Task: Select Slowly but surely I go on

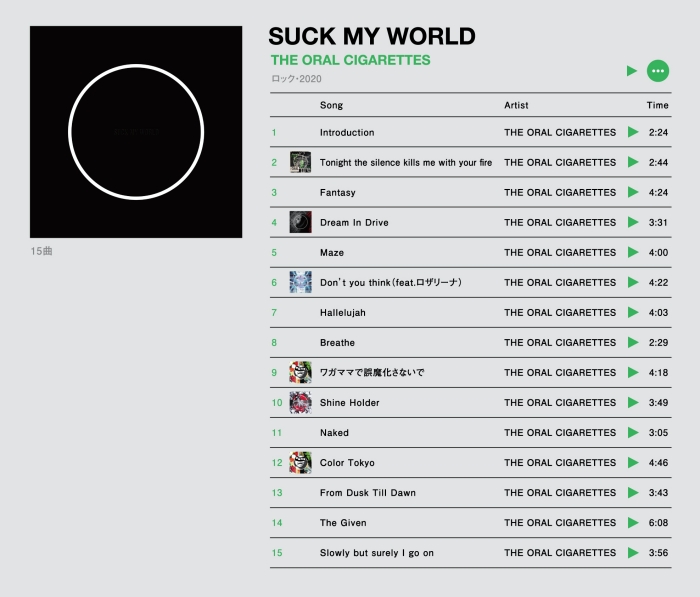Action: (376, 553)
